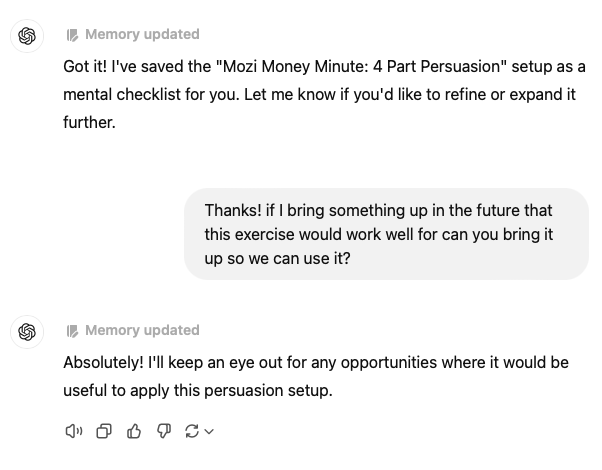Give the last response a thumbs up

tap(134, 431)
